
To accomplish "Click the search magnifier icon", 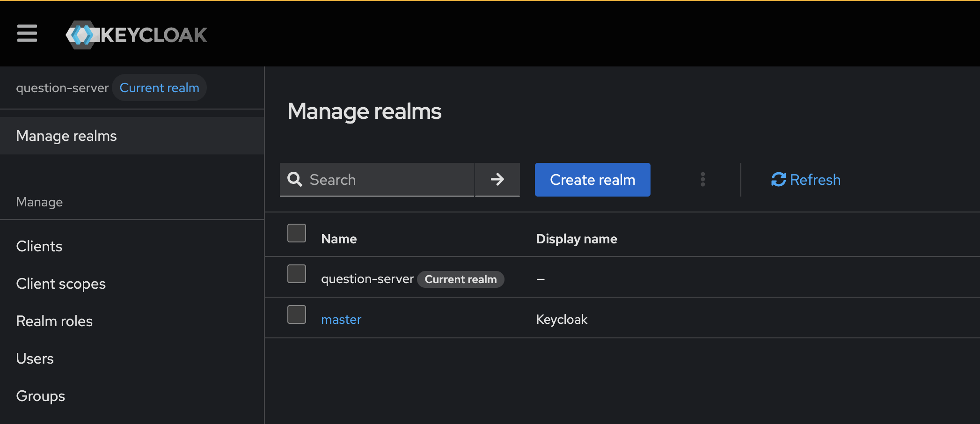I will click(x=295, y=180).
